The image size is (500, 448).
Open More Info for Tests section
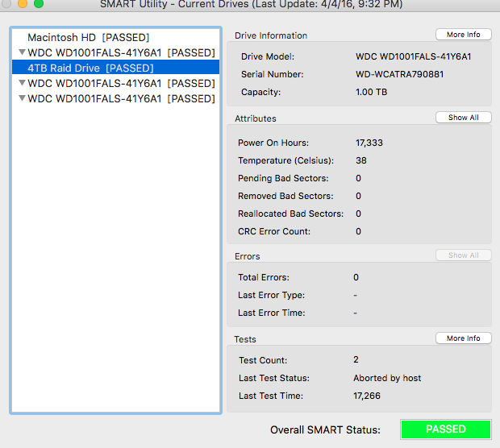coord(464,338)
